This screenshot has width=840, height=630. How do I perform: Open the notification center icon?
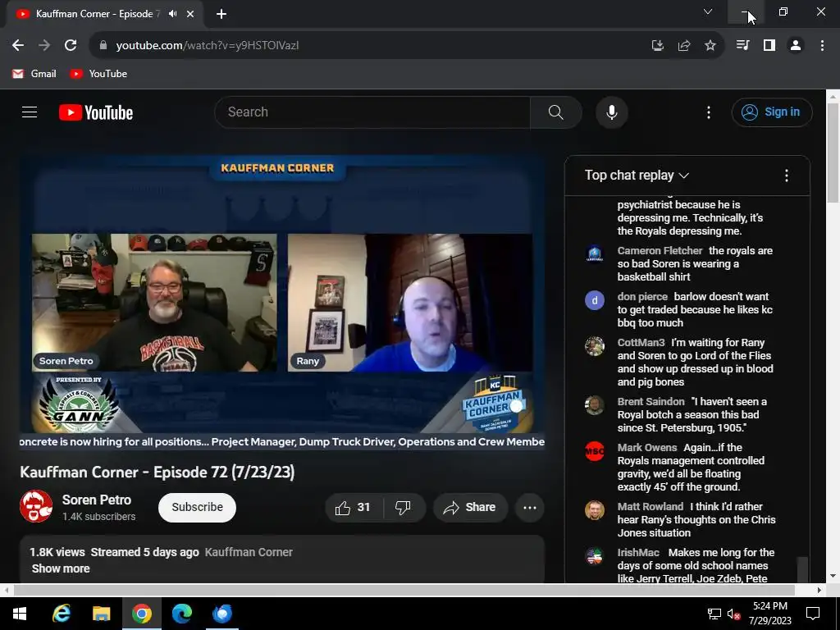[x=813, y=614]
